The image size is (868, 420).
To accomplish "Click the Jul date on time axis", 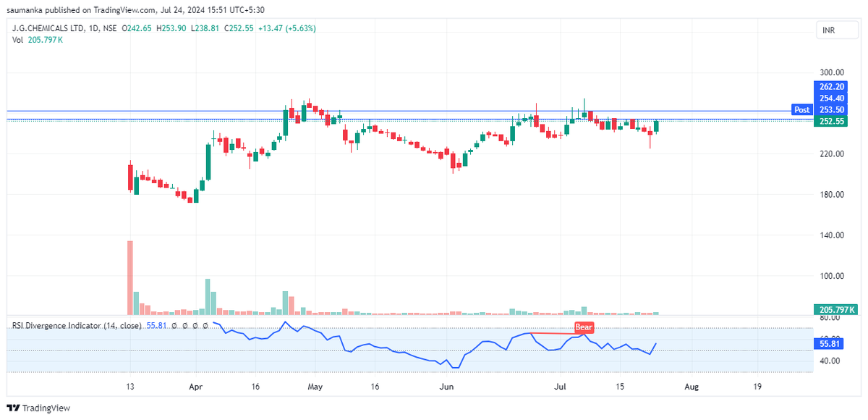I will click(561, 387).
